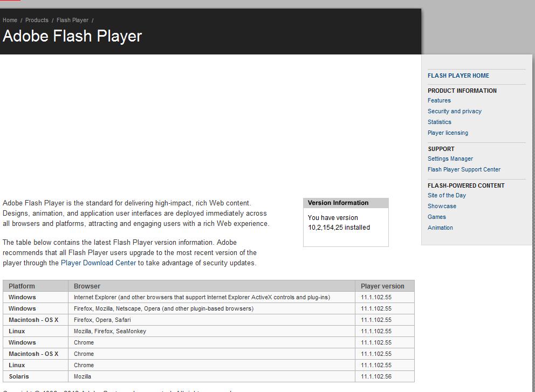Open the Settings Manager link
Screen dimensions: 535x392
tap(450, 159)
